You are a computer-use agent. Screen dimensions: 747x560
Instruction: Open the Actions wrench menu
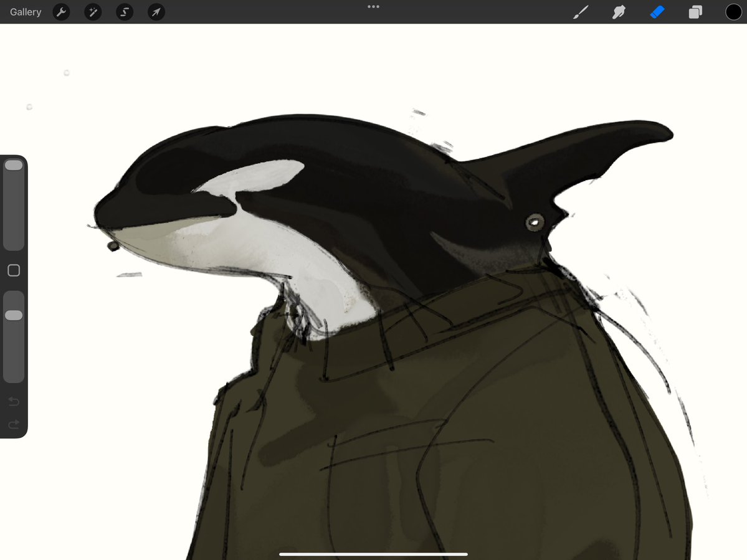[62, 12]
